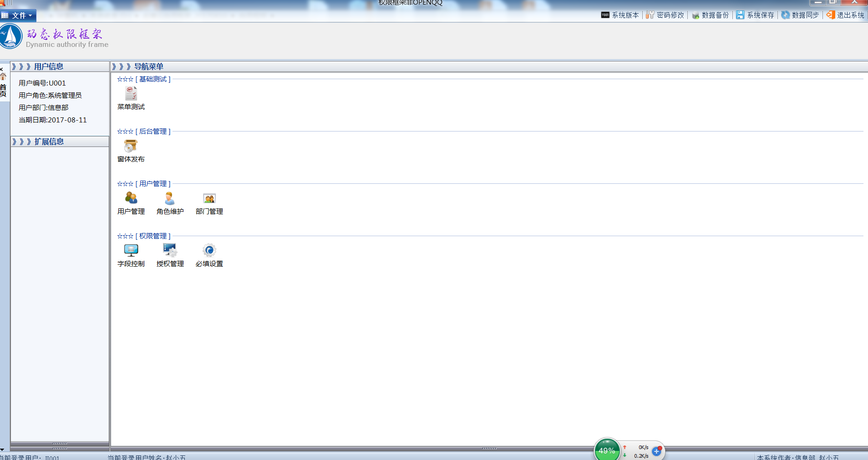Click the 权限管理 group header
Image resolution: width=868 pixels, height=460 pixels.
click(x=153, y=236)
